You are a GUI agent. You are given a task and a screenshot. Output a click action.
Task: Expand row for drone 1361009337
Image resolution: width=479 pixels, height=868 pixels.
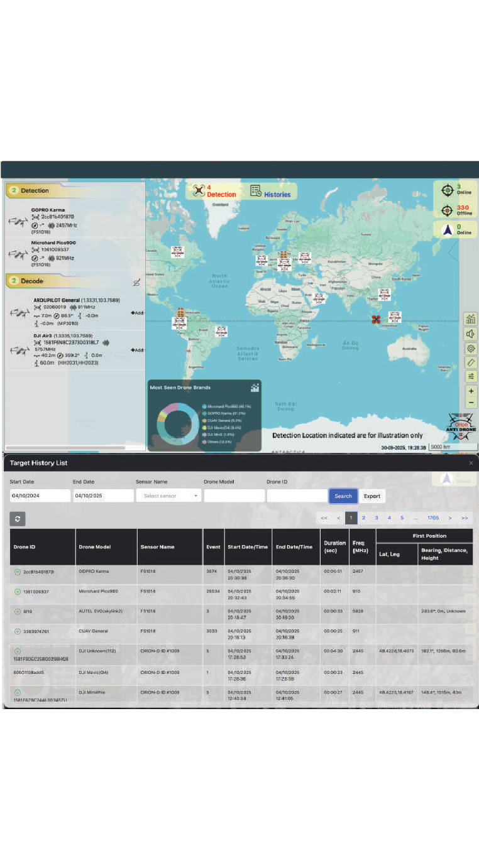click(x=18, y=592)
